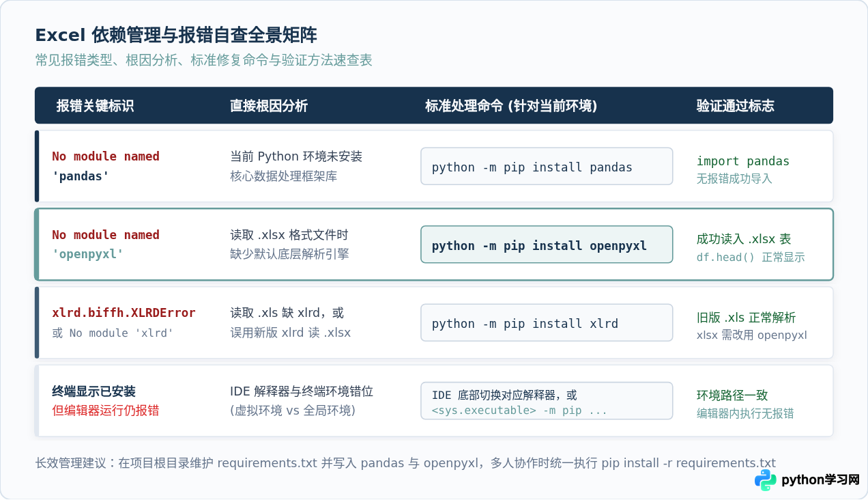Image resolution: width=868 pixels, height=500 pixels.
Task: Click the 直接根因分析 column header
Action: click(x=269, y=106)
